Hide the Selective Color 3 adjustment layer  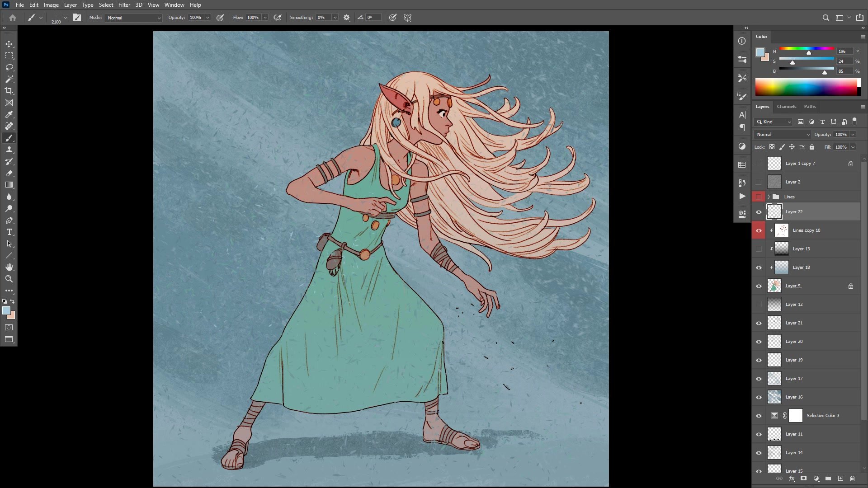coord(759,416)
